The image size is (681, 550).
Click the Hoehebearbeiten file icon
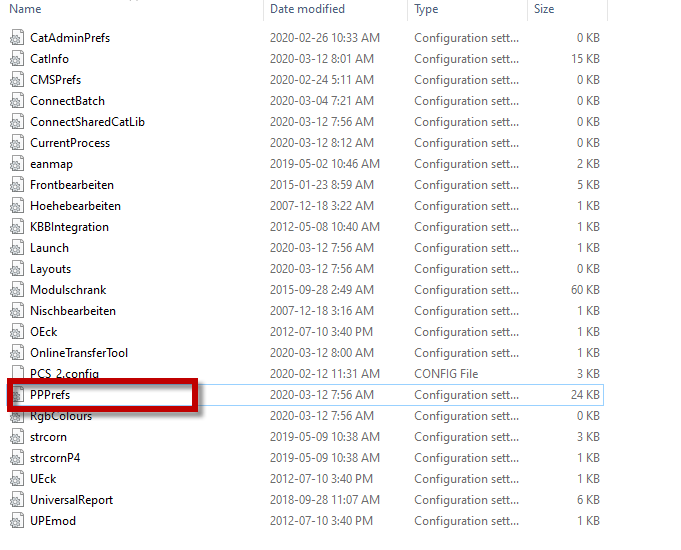click(x=17, y=206)
